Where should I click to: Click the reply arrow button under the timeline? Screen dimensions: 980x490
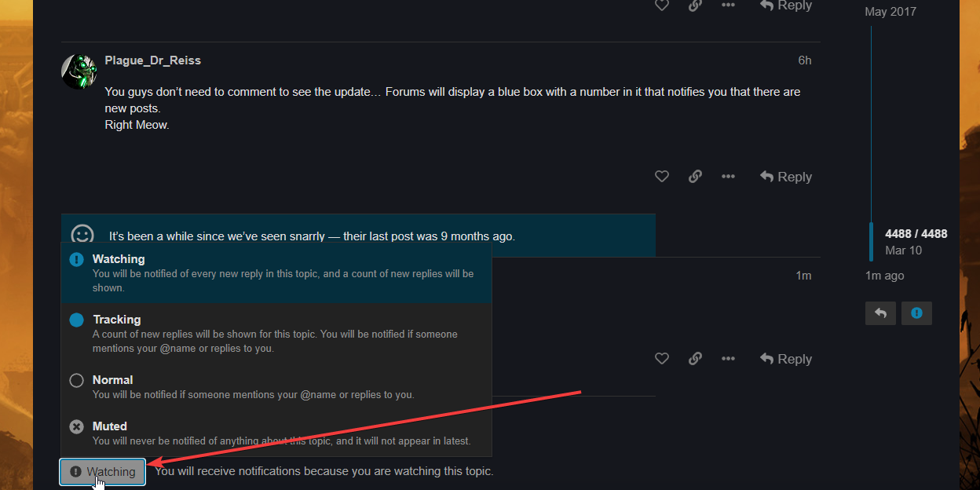coord(880,313)
